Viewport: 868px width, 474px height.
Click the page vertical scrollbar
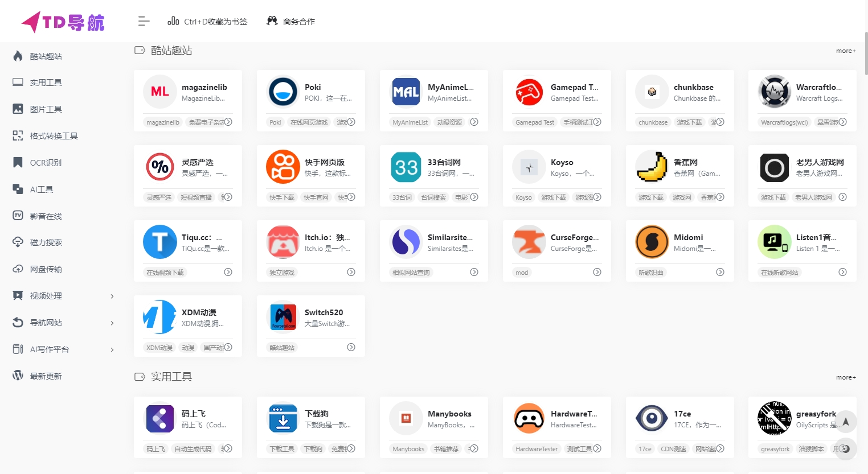pyautogui.click(x=866, y=54)
